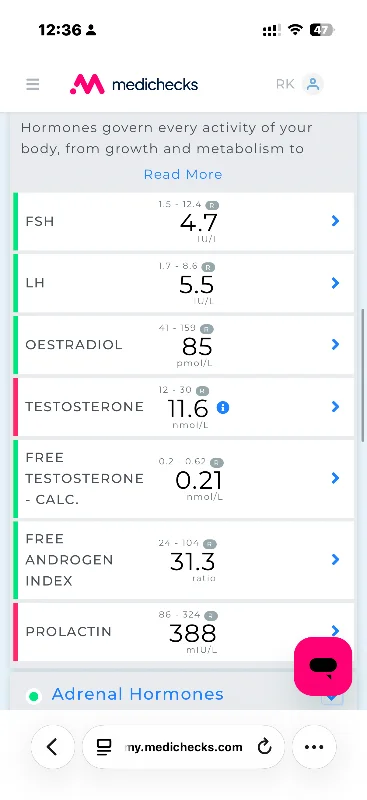Open the Adrenal Hormones section heading

click(138, 694)
